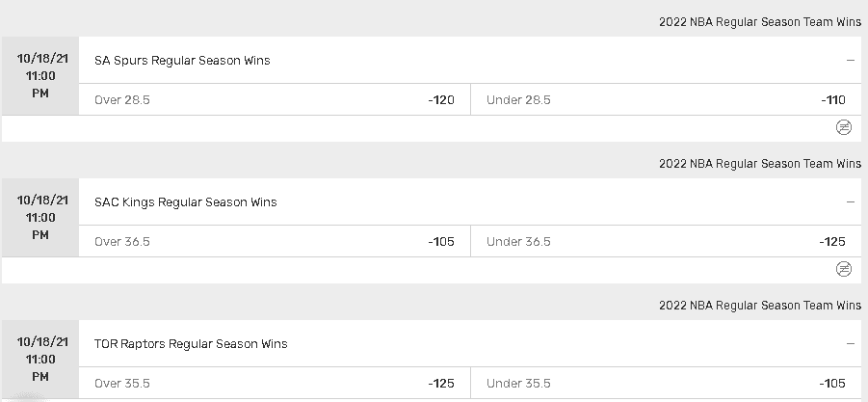Select Spurs Over 28.5 at -120
This screenshot has height=402, width=868.
click(275, 99)
